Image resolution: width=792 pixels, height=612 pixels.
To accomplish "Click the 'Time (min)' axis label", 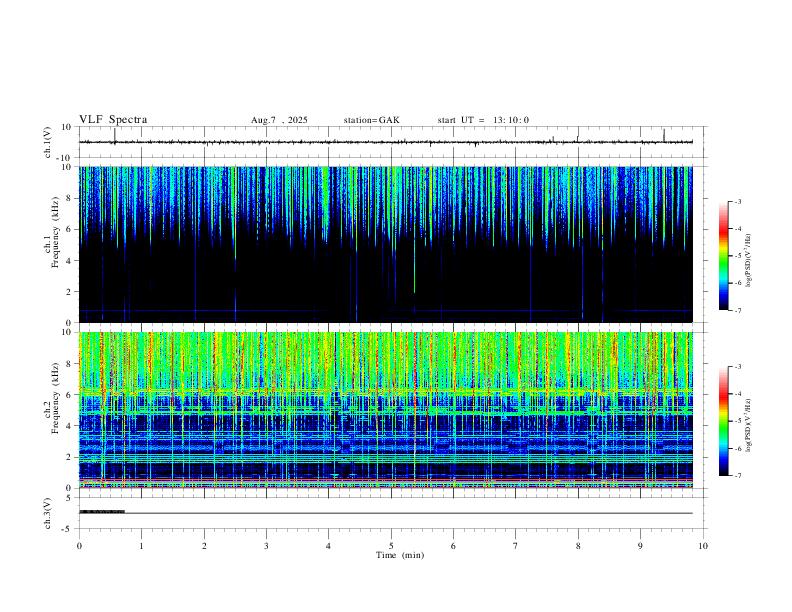I will coord(400,555).
